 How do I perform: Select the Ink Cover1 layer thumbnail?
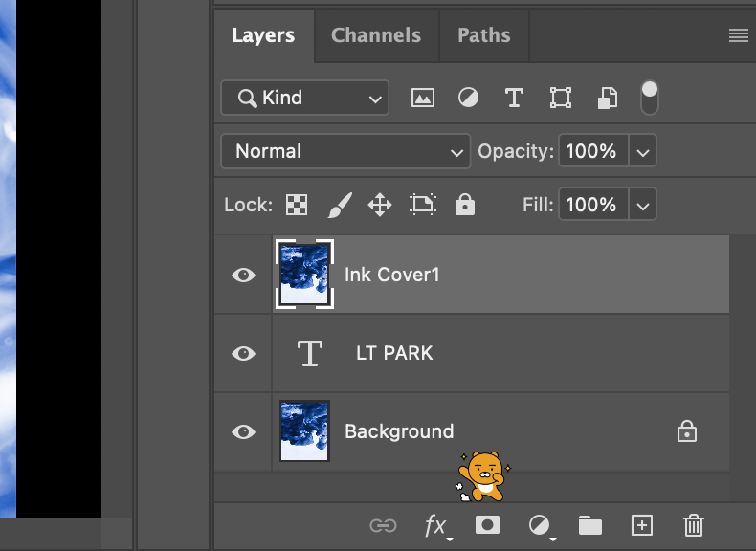coord(304,275)
